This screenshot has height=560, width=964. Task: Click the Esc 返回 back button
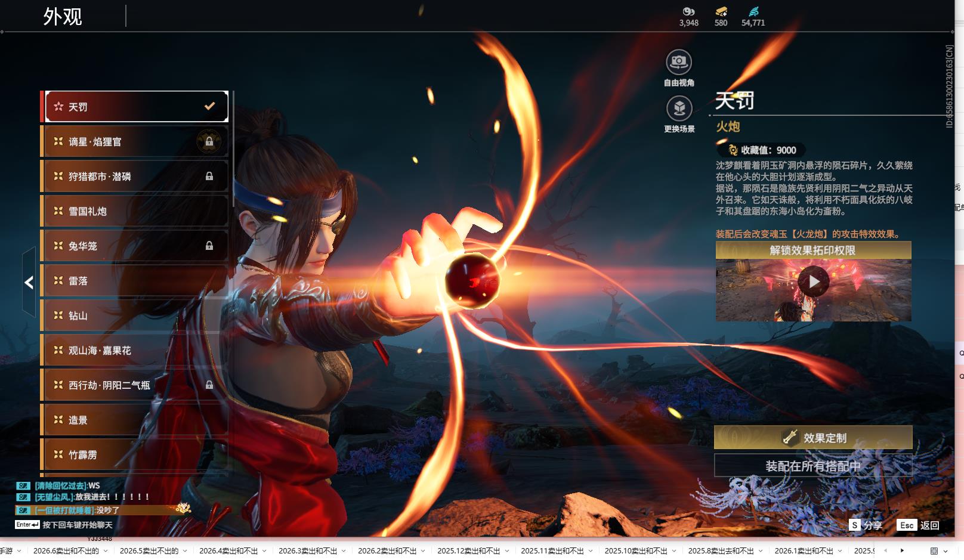pos(919,525)
